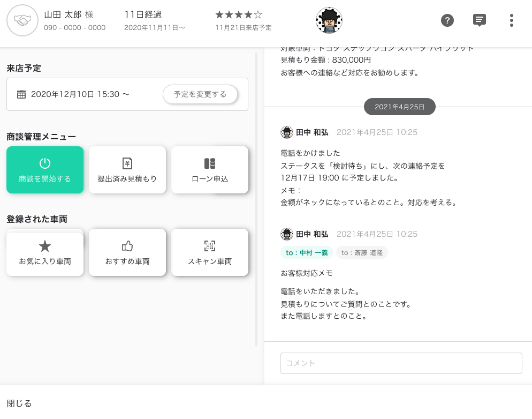This screenshot has height=419, width=532.
Task: Click the 予定を変更する button
Action: coord(200,94)
